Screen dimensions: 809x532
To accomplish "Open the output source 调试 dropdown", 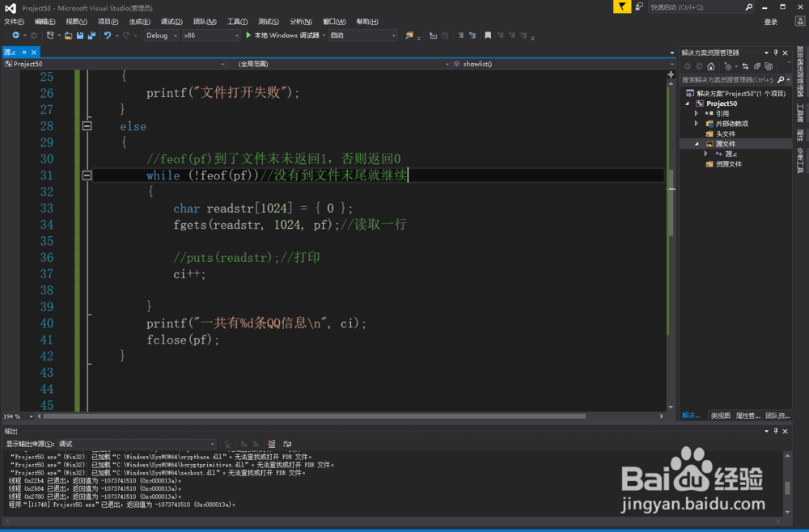I will [x=137, y=444].
